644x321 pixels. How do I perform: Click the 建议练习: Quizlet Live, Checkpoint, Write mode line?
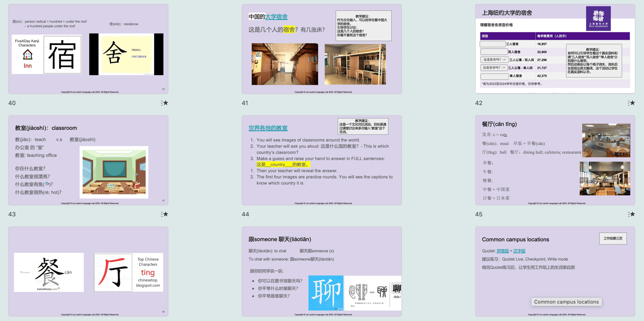pos(525,259)
